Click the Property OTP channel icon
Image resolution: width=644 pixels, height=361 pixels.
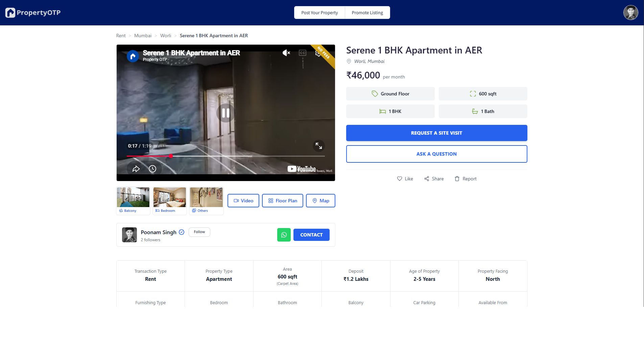133,56
